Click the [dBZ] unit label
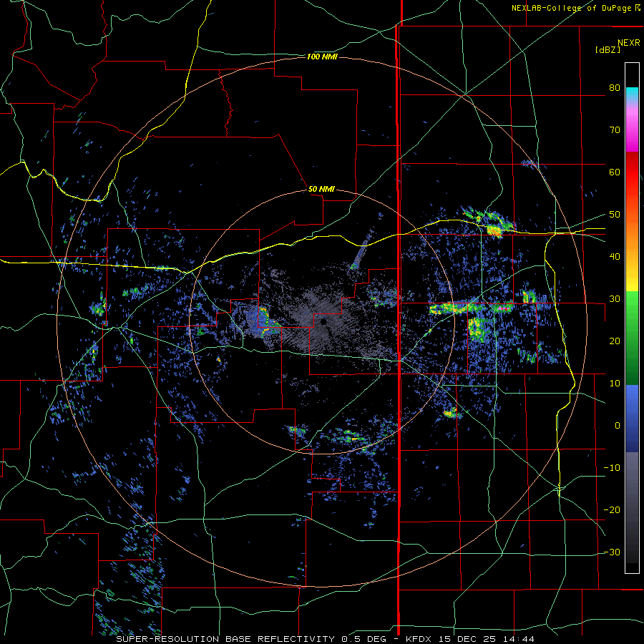644x644 pixels. click(608, 49)
